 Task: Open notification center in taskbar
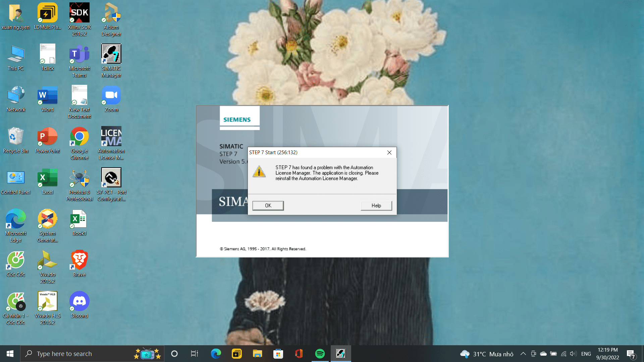tap(631, 354)
